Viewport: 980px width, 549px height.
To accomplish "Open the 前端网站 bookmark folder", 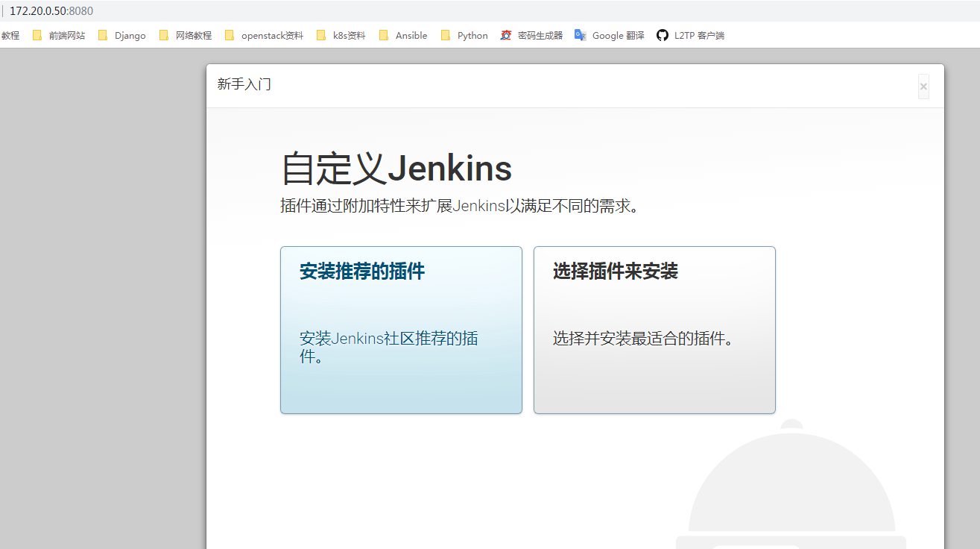I will 59,35.
